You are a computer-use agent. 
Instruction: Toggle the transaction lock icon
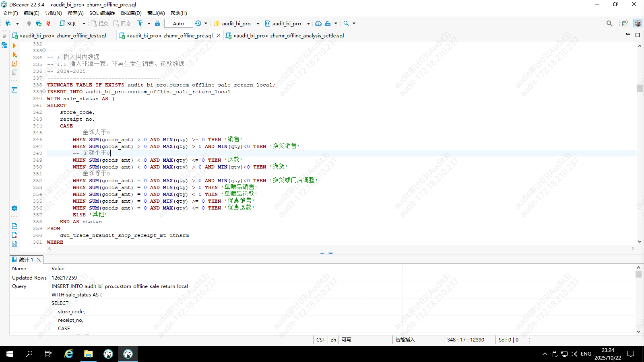coord(157,23)
